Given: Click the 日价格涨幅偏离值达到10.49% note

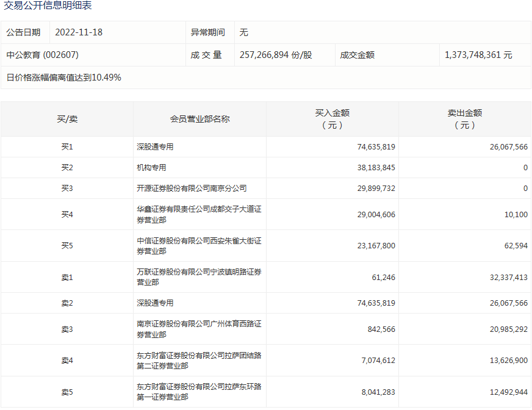Looking at the screenshot, I should (64, 77).
